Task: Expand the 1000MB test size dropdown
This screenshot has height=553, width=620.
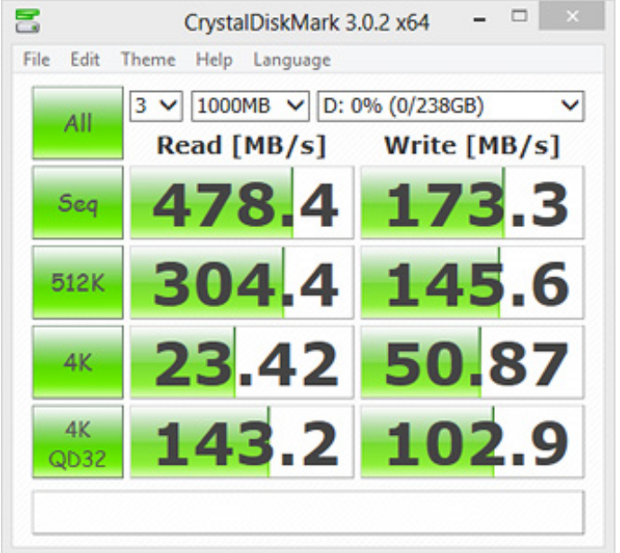Action: [x=250, y=106]
